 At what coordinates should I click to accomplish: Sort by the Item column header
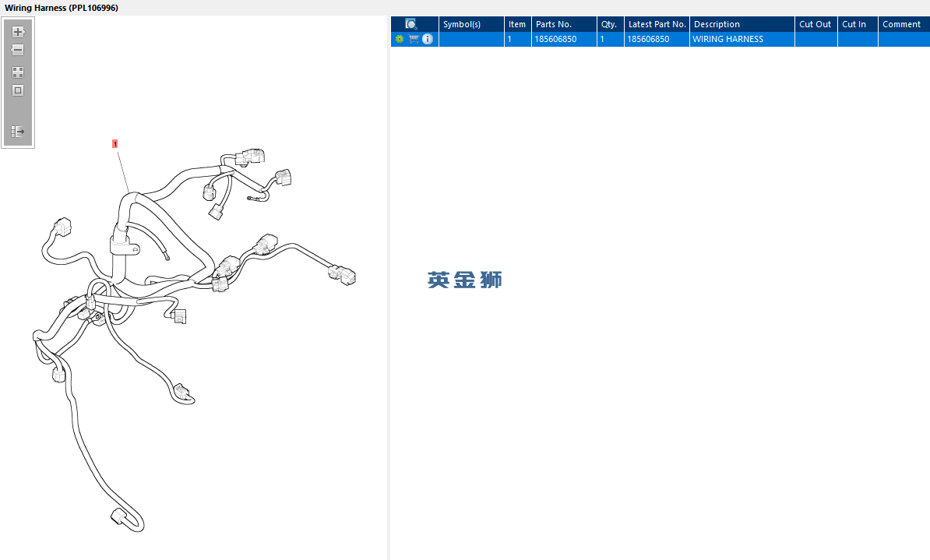(517, 23)
